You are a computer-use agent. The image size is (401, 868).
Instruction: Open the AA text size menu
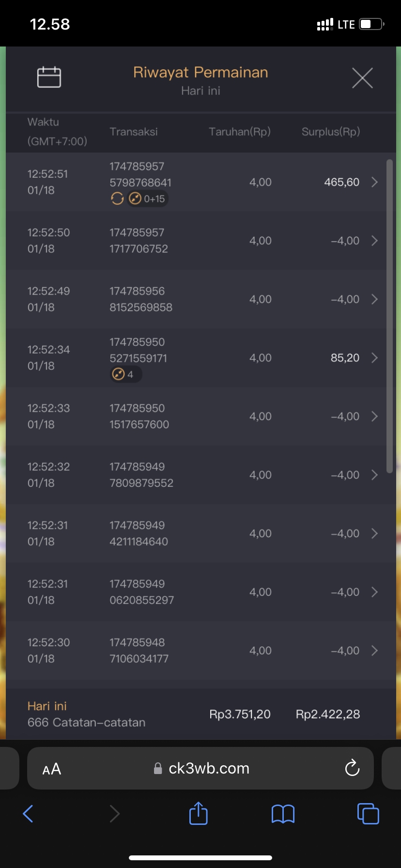coord(52,769)
